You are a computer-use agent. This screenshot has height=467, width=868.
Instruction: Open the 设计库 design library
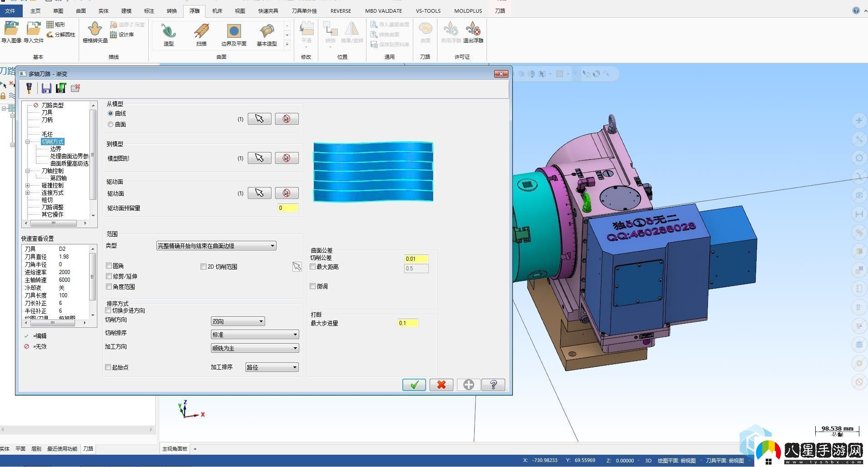coord(122,35)
